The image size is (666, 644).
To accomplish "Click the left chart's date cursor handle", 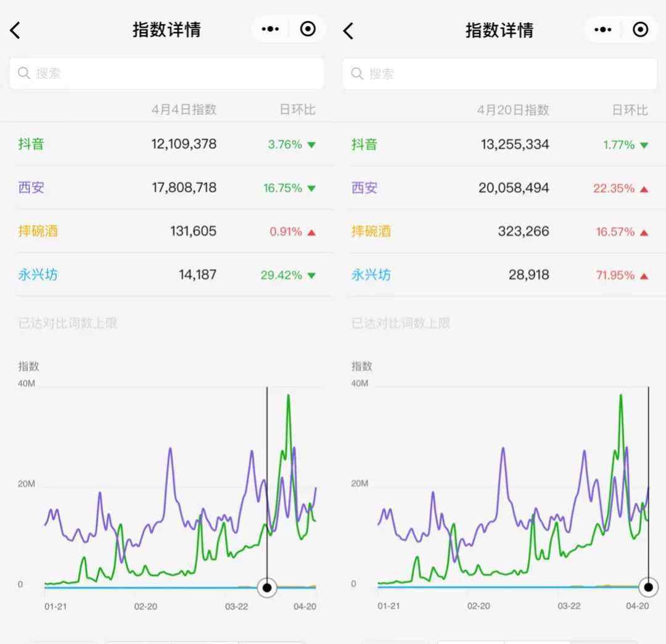I will click(267, 587).
